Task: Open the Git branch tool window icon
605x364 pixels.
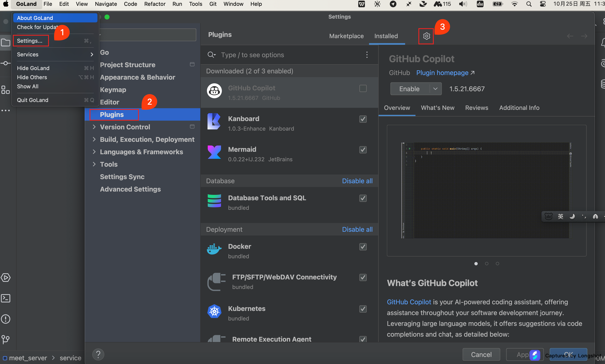Action: [6, 340]
